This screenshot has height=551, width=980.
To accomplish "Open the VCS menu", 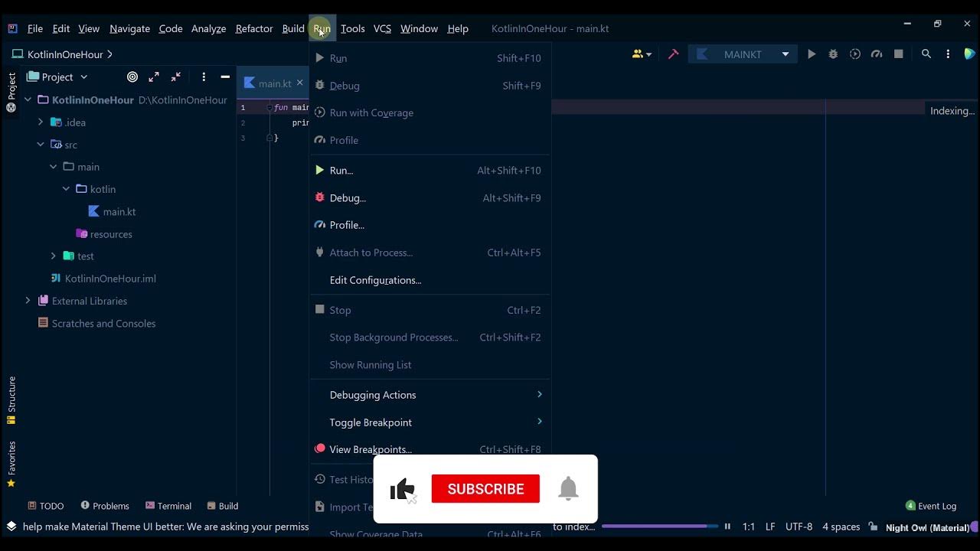I will coord(382,28).
